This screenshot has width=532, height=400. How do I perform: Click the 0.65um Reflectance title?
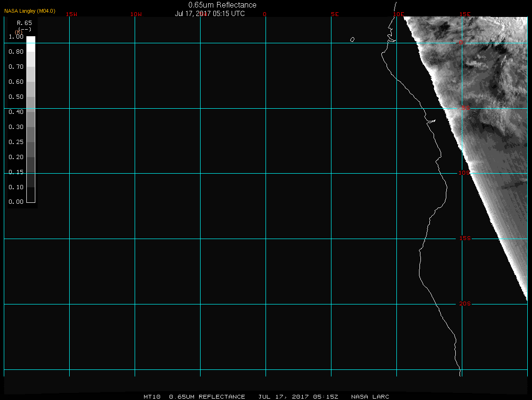click(222, 5)
